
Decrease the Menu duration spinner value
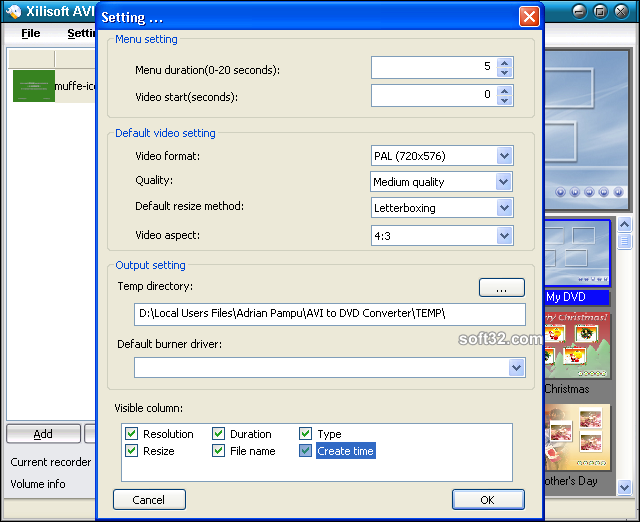pyautogui.click(x=504, y=72)
